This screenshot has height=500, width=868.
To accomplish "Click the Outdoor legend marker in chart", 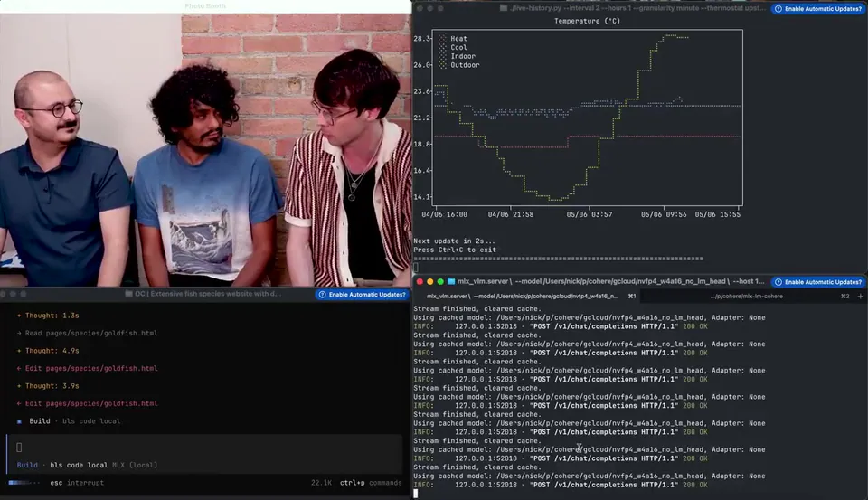I will 442,65.
